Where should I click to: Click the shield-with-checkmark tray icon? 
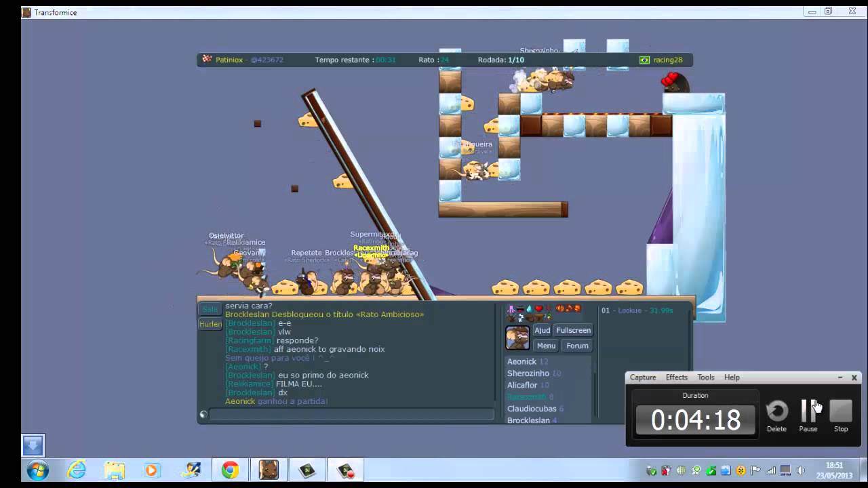[652, 470]
